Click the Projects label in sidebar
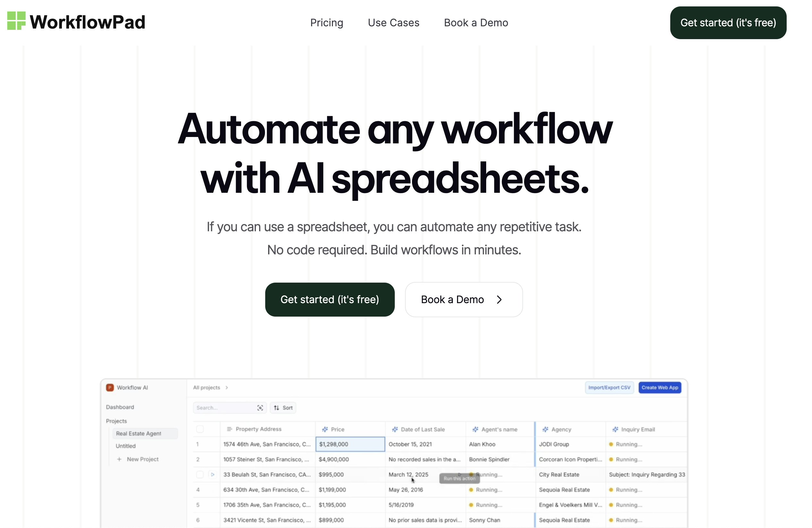This screenshot has width=812, height=528. 116,421
